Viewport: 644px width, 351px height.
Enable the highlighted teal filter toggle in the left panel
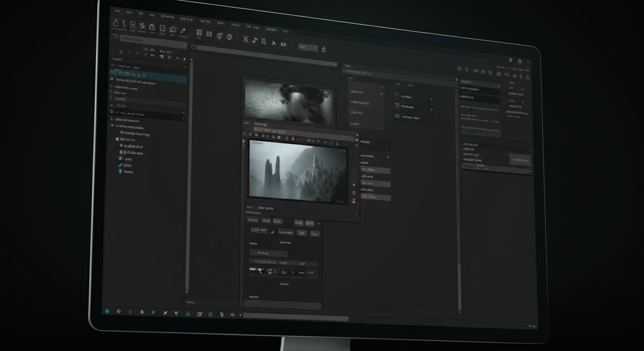tap(161, 56)
